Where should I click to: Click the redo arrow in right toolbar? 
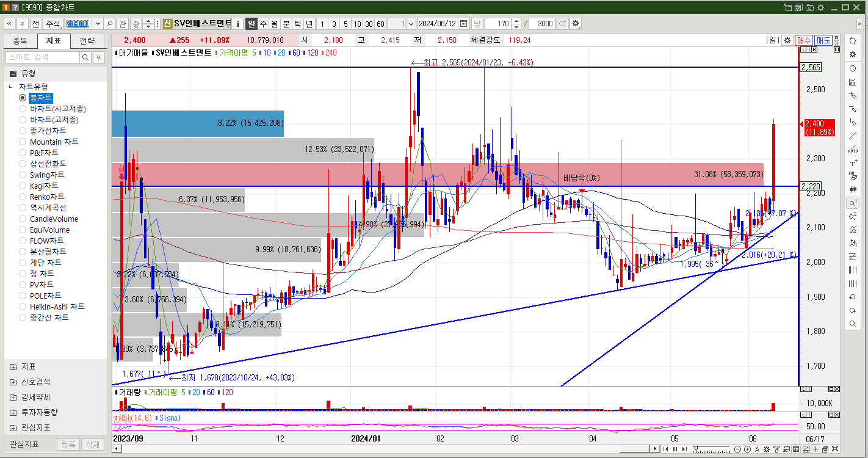(853, 310)
